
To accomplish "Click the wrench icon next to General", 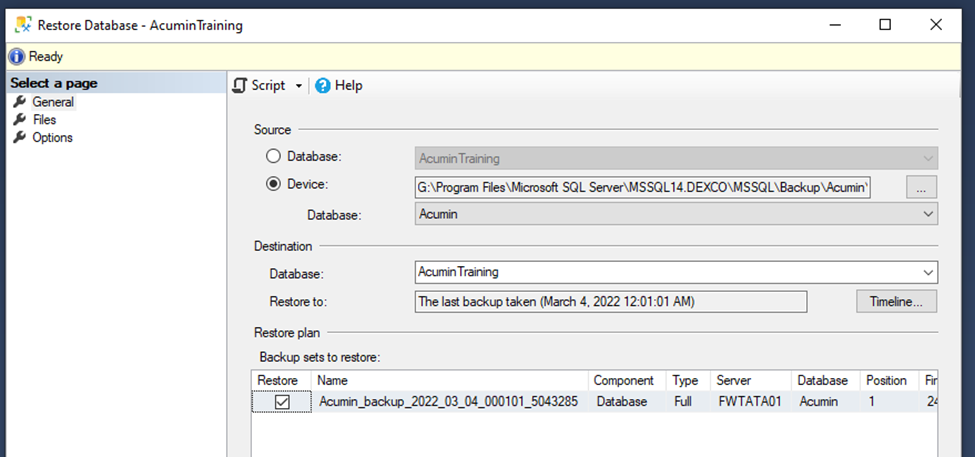I will pos(20,102).
